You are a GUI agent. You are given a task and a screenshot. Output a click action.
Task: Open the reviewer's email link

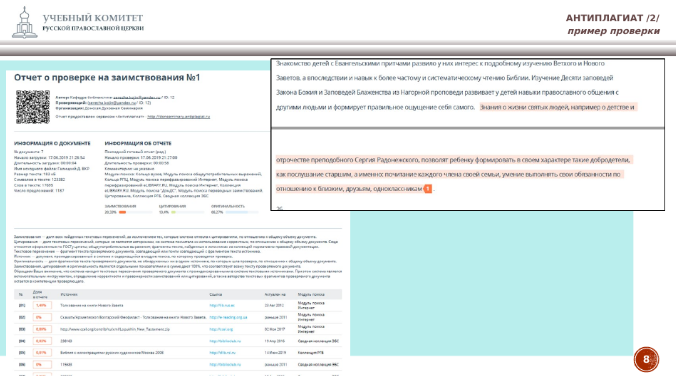pos(112,103)
